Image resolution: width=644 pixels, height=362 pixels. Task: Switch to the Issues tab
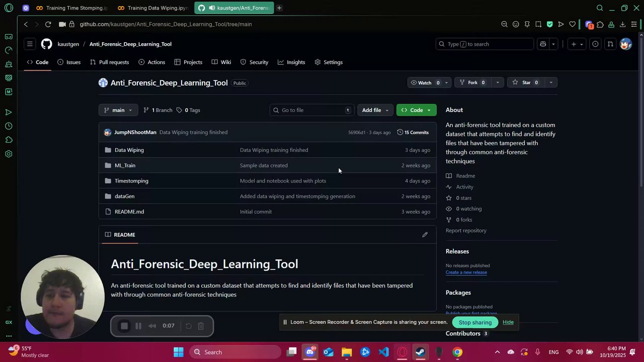69,62
